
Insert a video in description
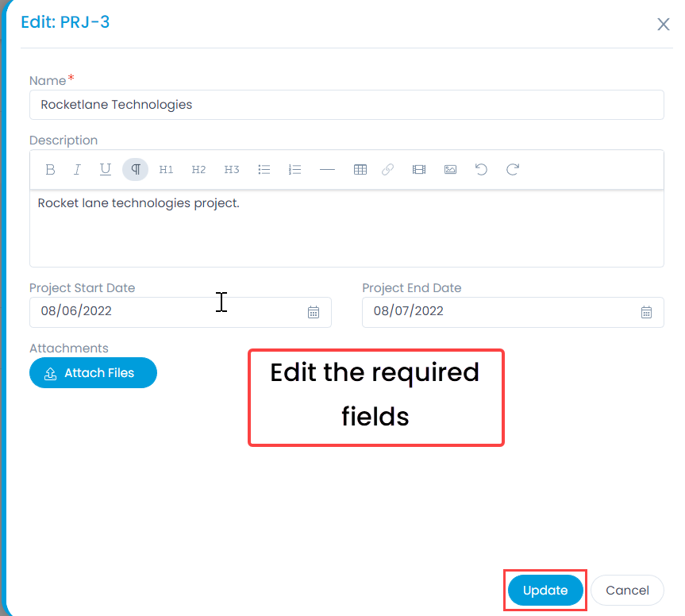click(x=419, y=170)
